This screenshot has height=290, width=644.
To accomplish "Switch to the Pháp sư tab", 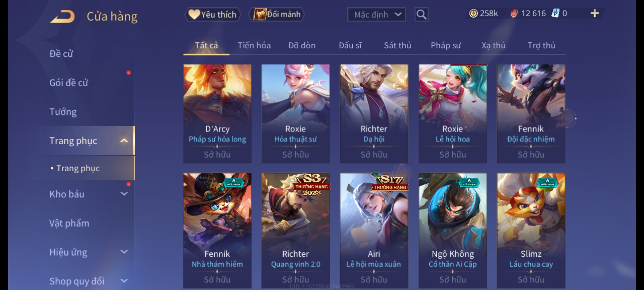I will (x=446, y=45).
